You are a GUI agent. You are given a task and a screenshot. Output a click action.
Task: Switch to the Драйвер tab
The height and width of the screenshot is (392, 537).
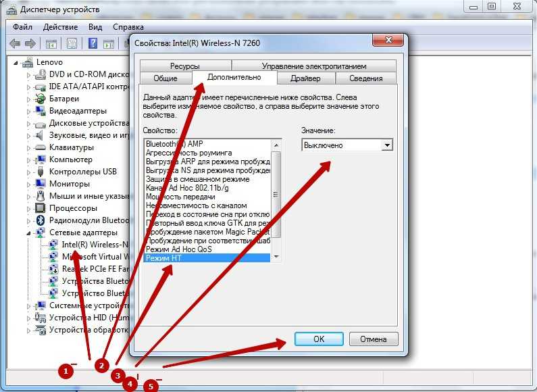305,78
